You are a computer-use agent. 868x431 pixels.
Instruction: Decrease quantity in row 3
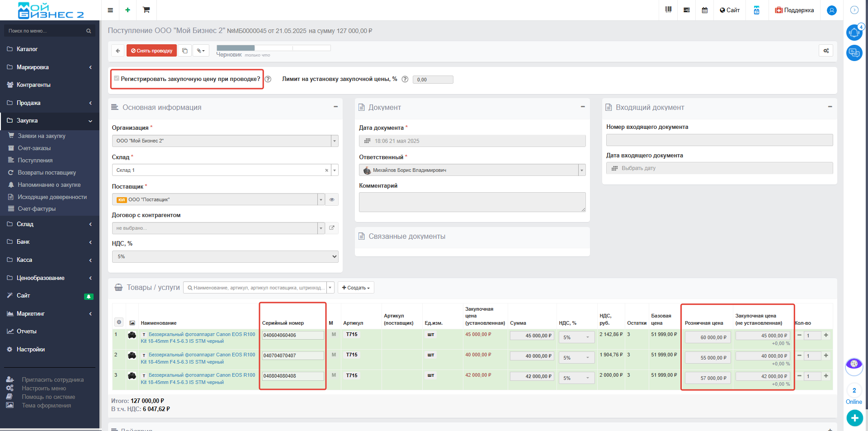tap(799, 376)
